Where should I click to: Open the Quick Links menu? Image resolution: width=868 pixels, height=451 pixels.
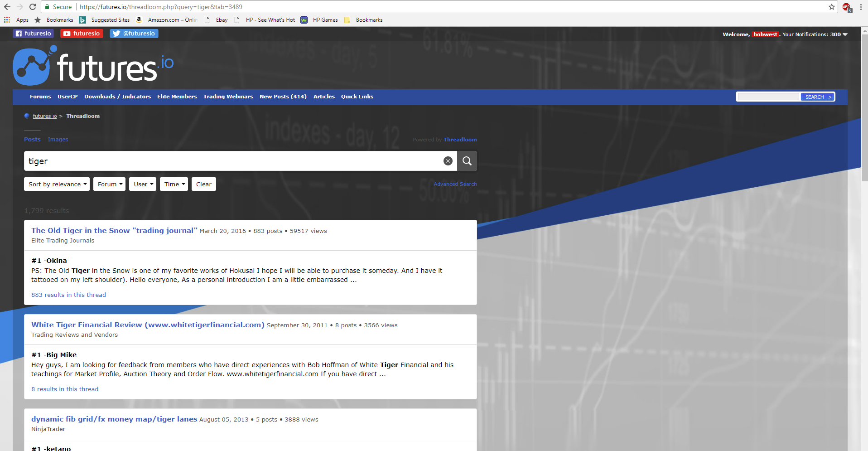(357, 97)
